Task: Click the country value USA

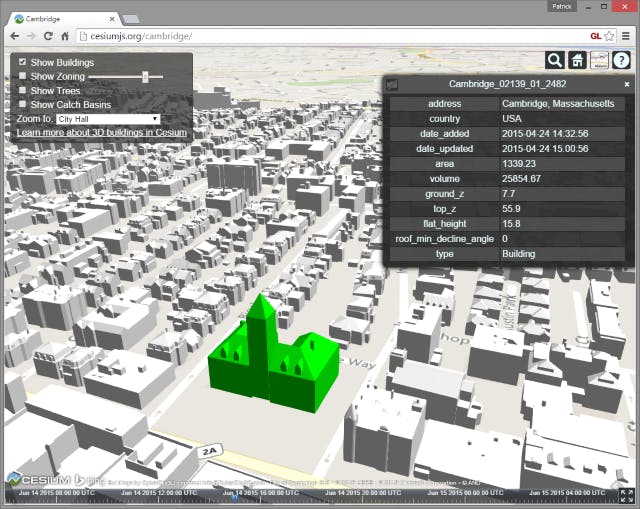Action: (x=512, y=119)
